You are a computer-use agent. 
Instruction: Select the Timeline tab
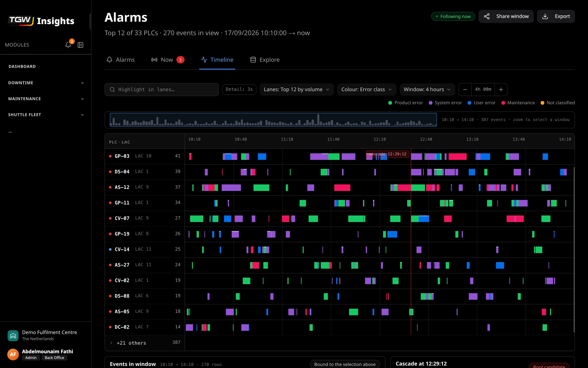(217, 60)
